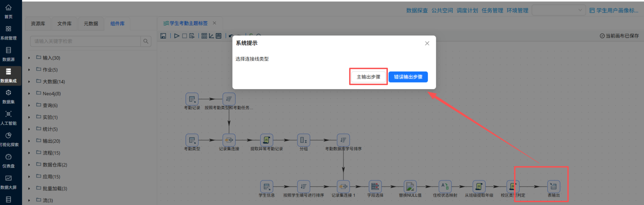Open 可视化探索 in the sidebar

[9, 139]
